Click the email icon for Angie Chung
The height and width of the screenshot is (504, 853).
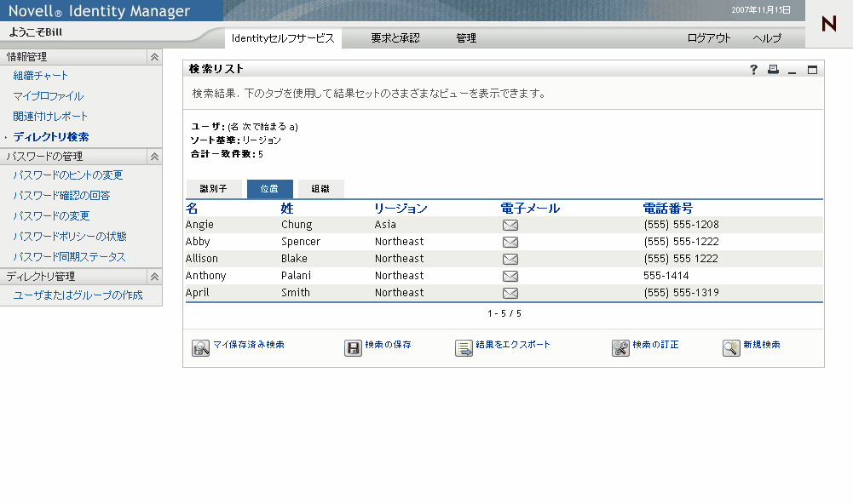[510, 225]
